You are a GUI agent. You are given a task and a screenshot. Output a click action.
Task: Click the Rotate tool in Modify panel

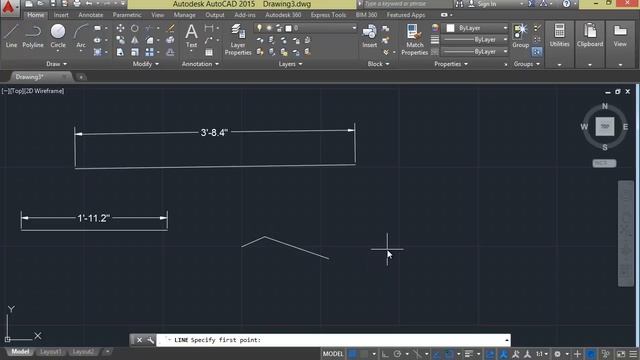135,28
